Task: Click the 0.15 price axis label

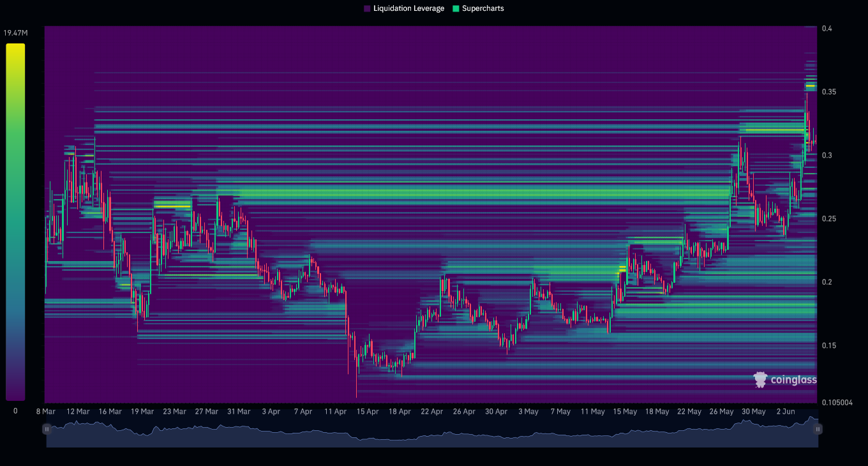Action: 828,345
